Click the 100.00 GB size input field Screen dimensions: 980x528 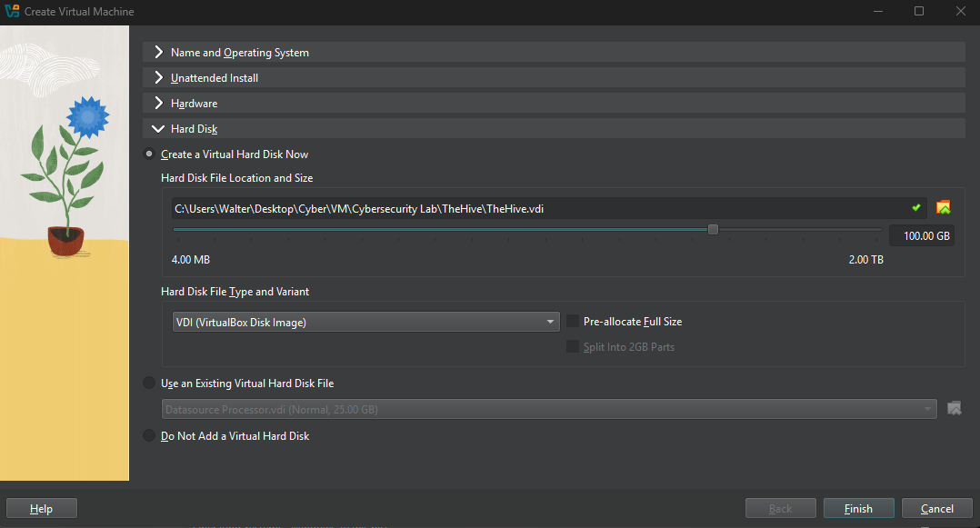[x=921, y=236]
